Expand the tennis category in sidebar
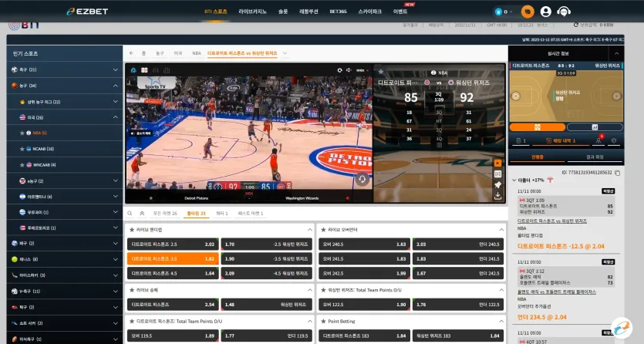 tap(116, 259)
